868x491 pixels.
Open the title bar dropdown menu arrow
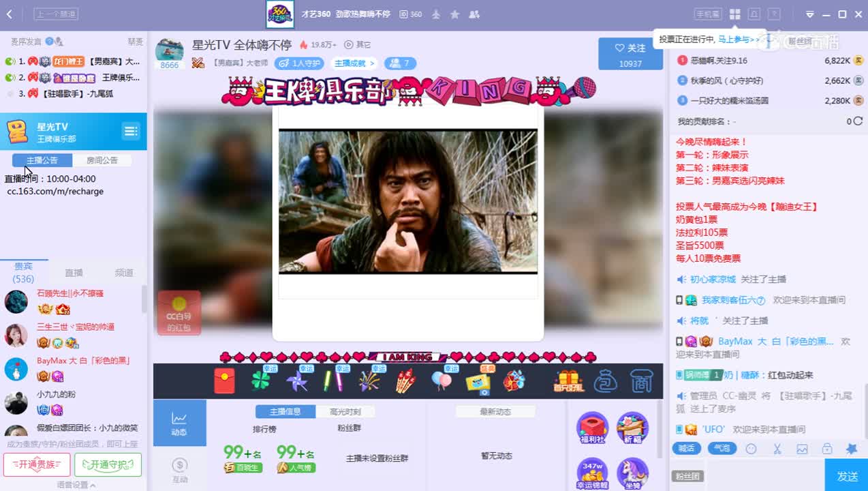click(809, 14)
